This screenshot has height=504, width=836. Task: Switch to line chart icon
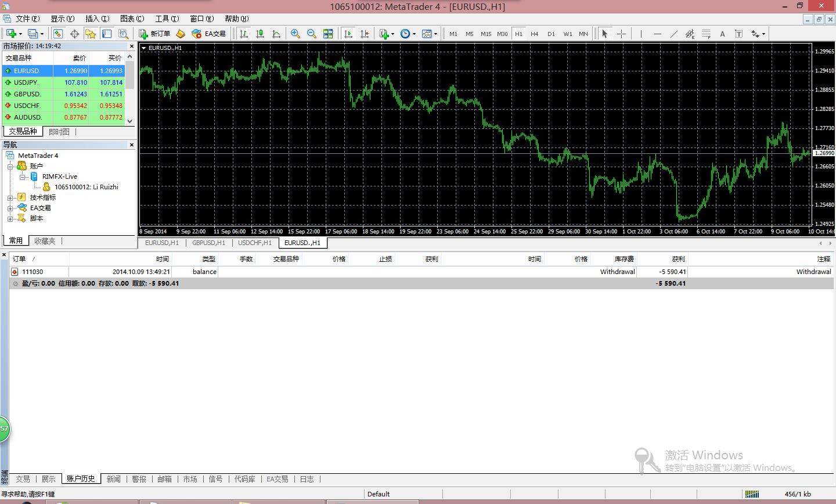coord(276,34)
